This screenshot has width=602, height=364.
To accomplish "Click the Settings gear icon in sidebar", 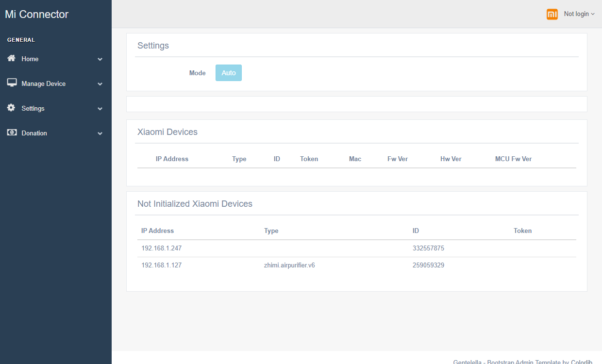I will (x=11, y=108).
